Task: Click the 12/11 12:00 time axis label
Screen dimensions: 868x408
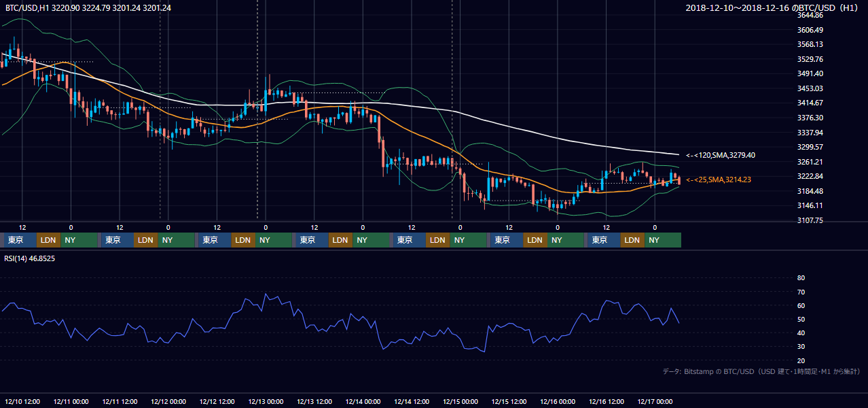Action: click(120, 402)
